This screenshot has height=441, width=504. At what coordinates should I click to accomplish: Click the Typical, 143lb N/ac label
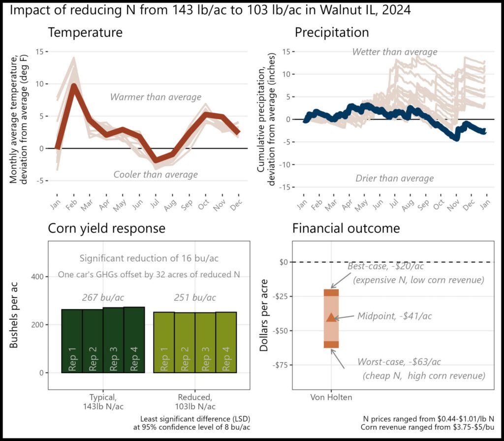coord(103,402)
